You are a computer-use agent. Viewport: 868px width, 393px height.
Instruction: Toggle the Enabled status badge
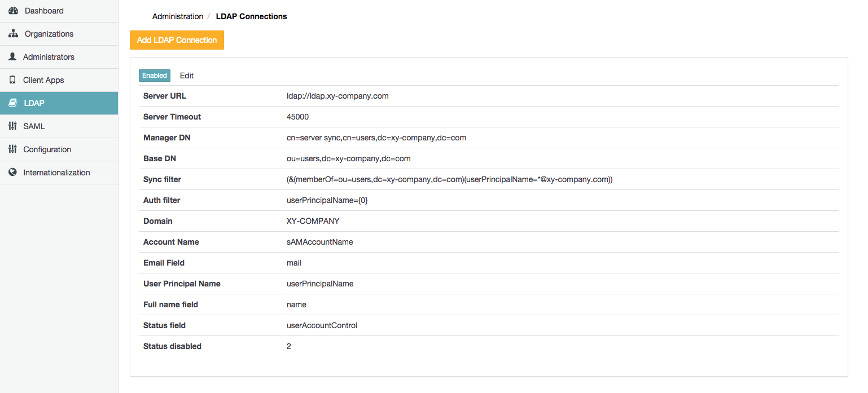pyautogui.click(x=155, y=76)
